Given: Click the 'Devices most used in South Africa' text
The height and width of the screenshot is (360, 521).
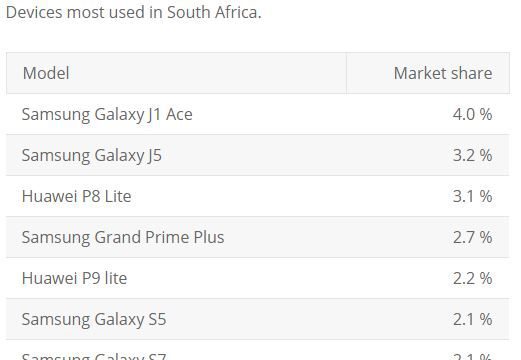Looking at the screenshot, I should (x=133, y=12).
